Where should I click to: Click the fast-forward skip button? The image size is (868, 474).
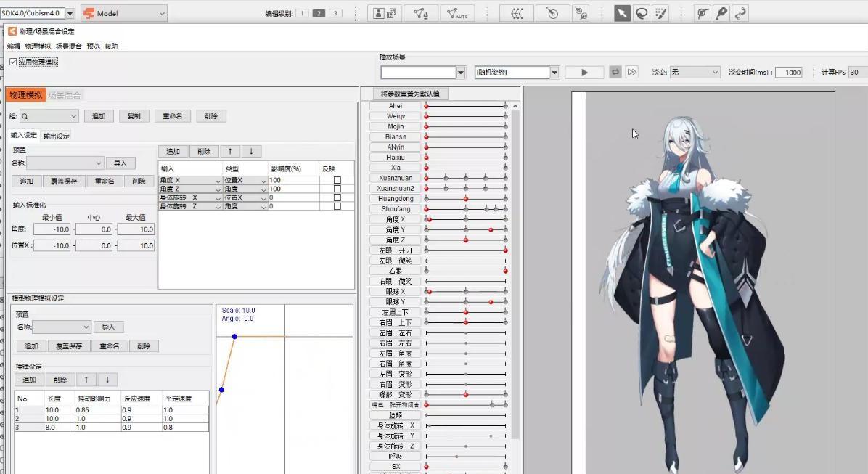631,72
